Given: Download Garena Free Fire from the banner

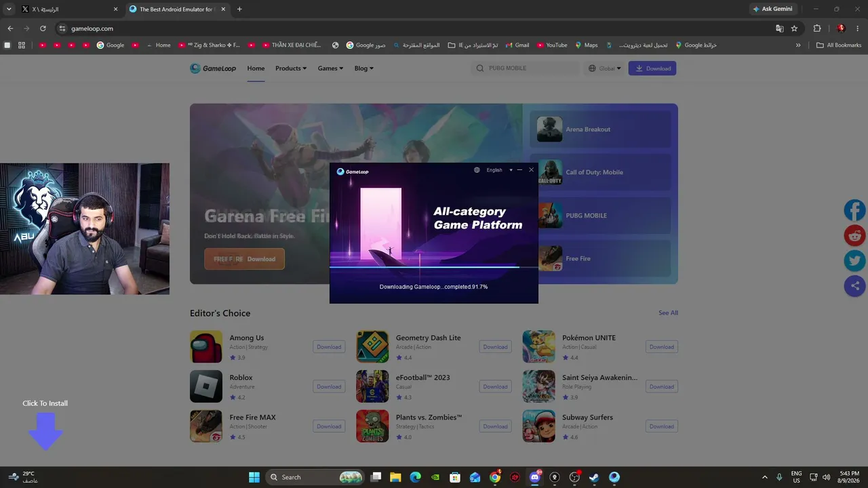Looking at the screenshot, I should [x=244, y=259].
